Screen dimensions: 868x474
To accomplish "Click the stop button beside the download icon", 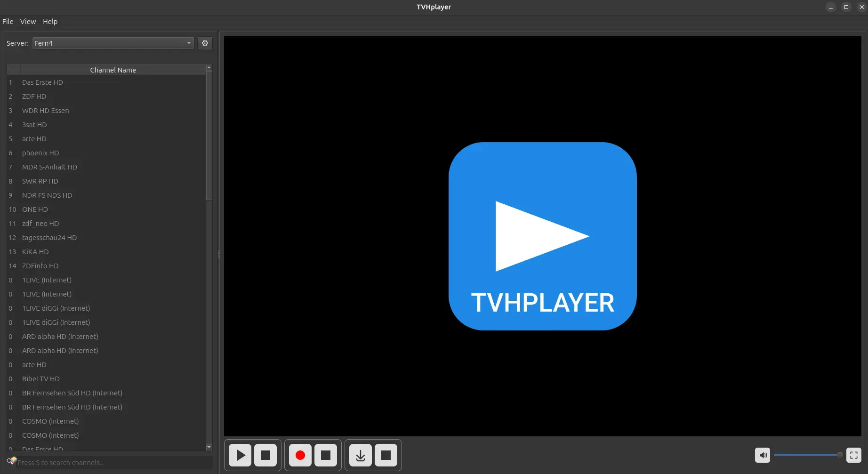I will tap(386, 455).
